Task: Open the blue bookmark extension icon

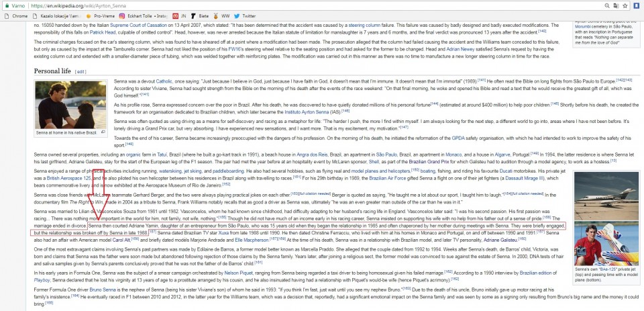Action: (x=637, y=6)
